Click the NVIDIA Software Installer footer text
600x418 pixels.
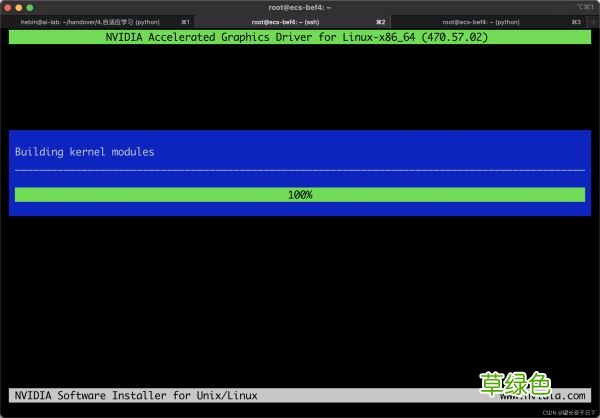click(136, 395)
